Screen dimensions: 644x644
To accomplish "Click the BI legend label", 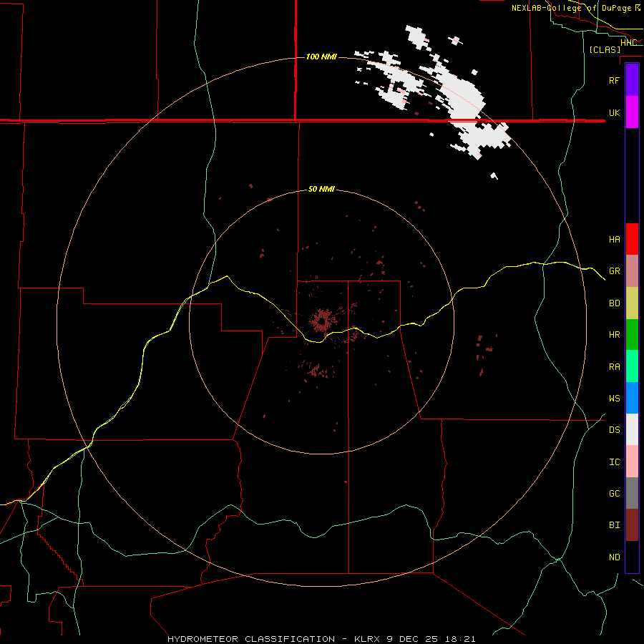I will (x=614, y=525).
